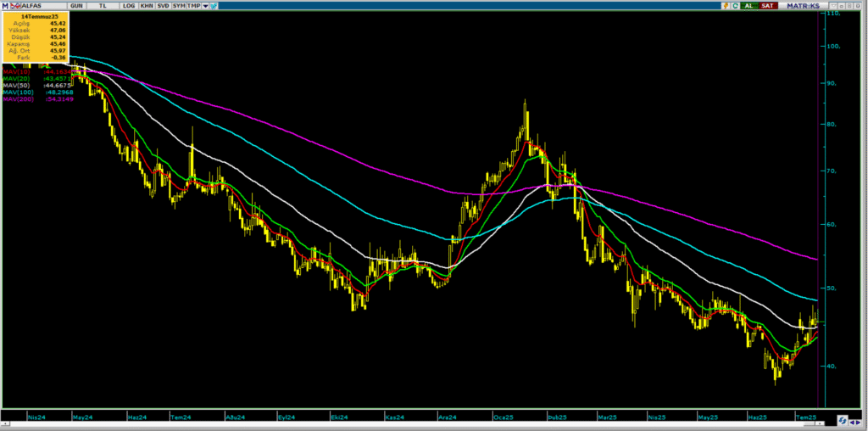Click the red SAT sell button
The width and height of the screenshot is (868, 431).
pyautogui.click(x=768, y=6)
